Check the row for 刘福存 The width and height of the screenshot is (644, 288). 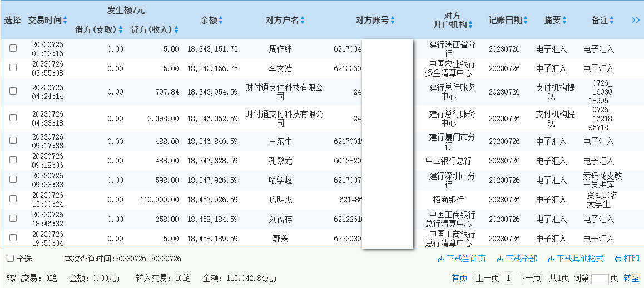(13, 218)
